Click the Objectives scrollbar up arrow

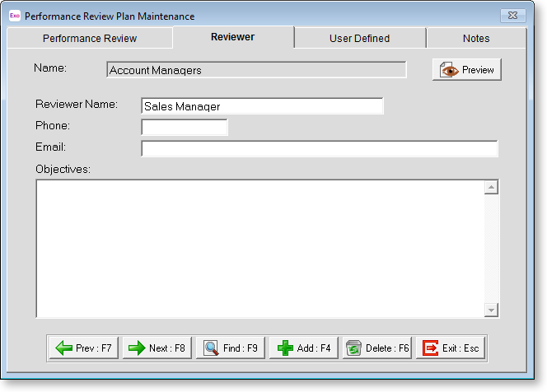(492, 188)
